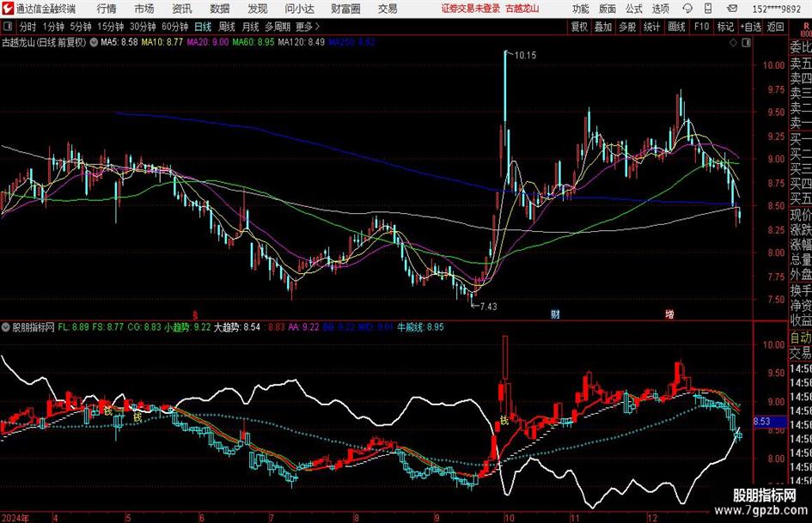Click the MA120: 8.49 indicator label

pos(302,42)
